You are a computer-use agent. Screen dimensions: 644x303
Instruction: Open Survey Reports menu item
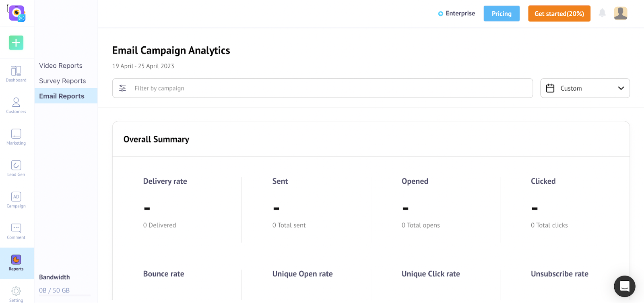click(62, 81)
